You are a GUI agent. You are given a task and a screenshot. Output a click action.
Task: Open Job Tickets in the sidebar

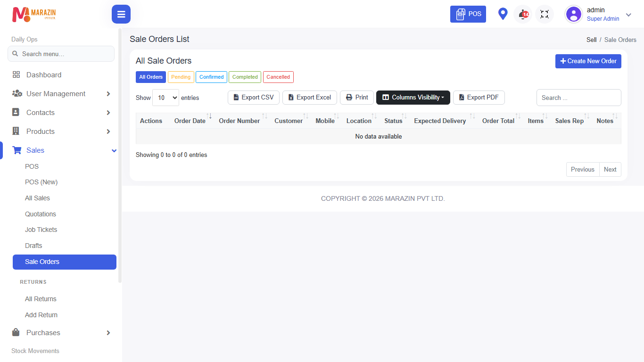click(41, 230)
